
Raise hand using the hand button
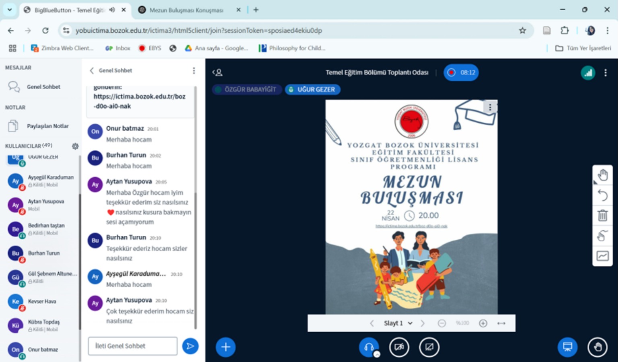[x=598, y=347]
